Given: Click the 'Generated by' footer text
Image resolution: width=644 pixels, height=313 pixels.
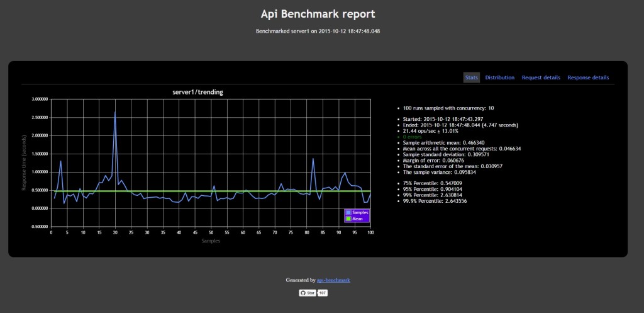Looking at the screenshot, I should coord(301,280).
